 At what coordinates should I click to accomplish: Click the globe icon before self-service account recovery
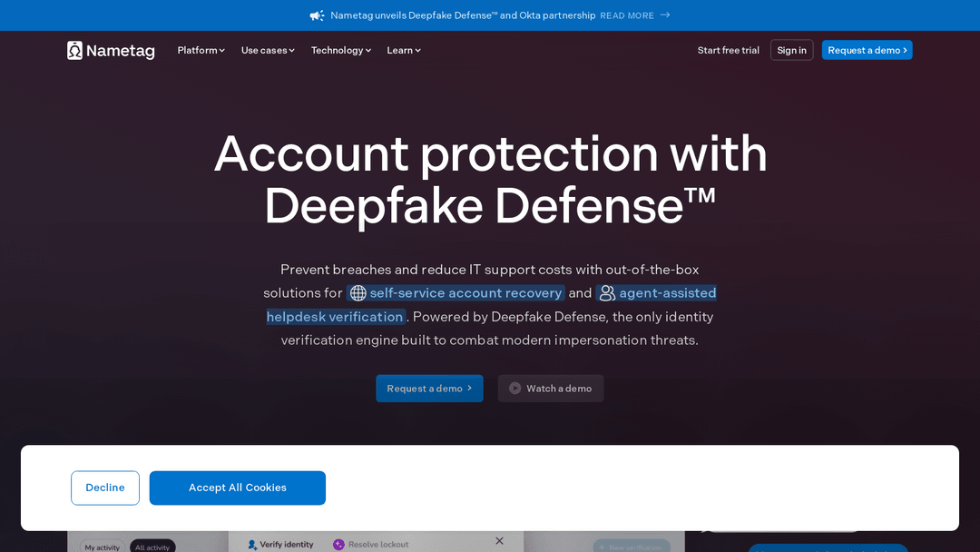(358, 292)
